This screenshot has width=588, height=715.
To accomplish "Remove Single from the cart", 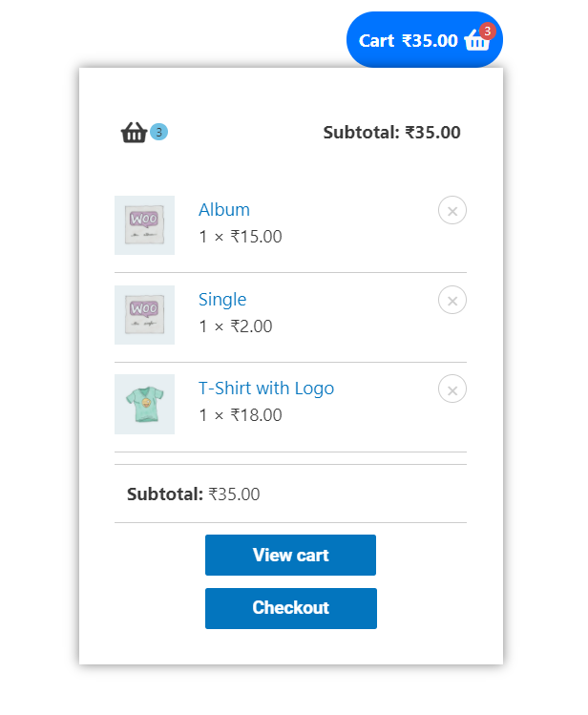I will (452, 300).
